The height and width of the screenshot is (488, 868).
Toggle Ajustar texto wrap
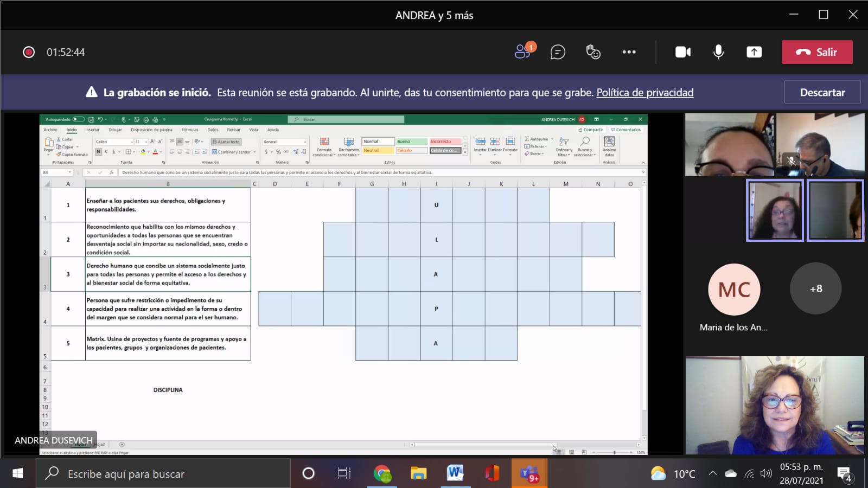tap(226, 142)
